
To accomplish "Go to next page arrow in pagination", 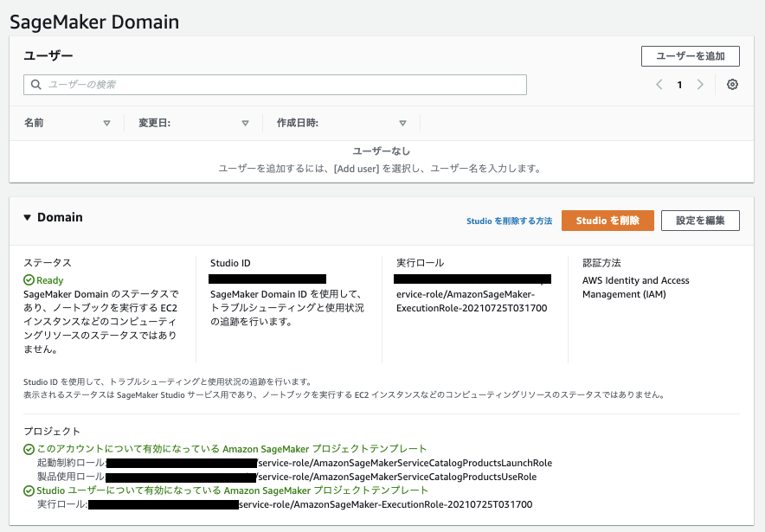I will [x=700, y=85].
